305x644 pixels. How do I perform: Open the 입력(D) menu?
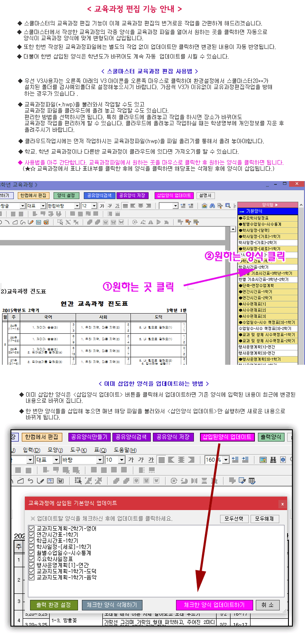click(x=31, y=450)
